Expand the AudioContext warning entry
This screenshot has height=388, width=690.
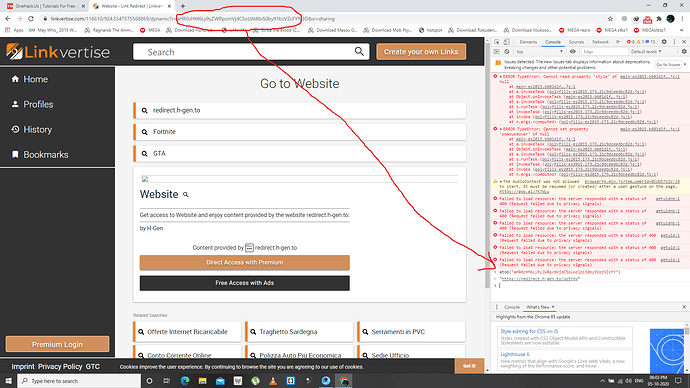[x=501, y=181]
